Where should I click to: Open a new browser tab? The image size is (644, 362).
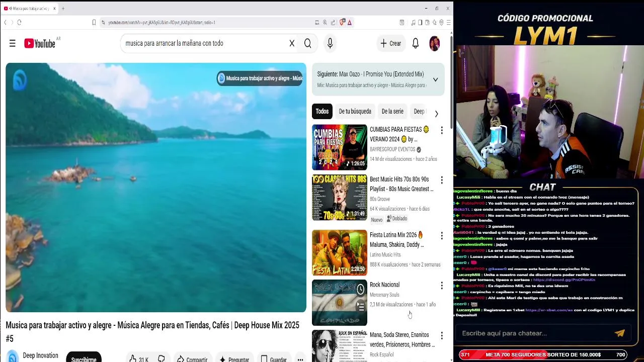click(63, 9)
